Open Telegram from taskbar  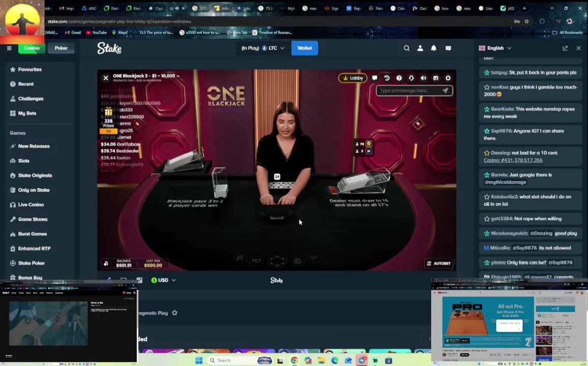pos(362,360)
